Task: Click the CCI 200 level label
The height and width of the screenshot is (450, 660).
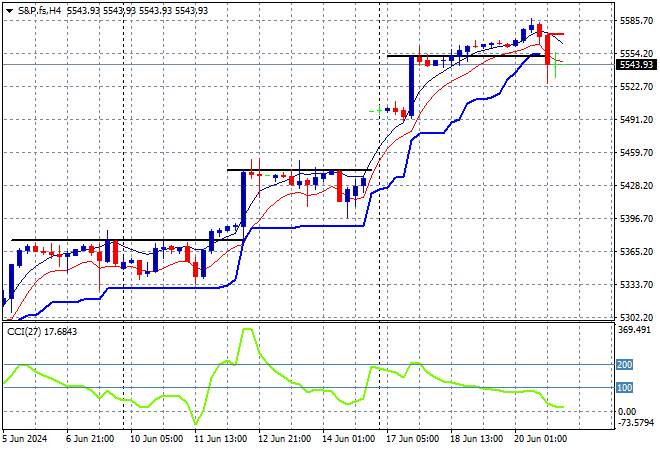Action: (x=624, y=365)
